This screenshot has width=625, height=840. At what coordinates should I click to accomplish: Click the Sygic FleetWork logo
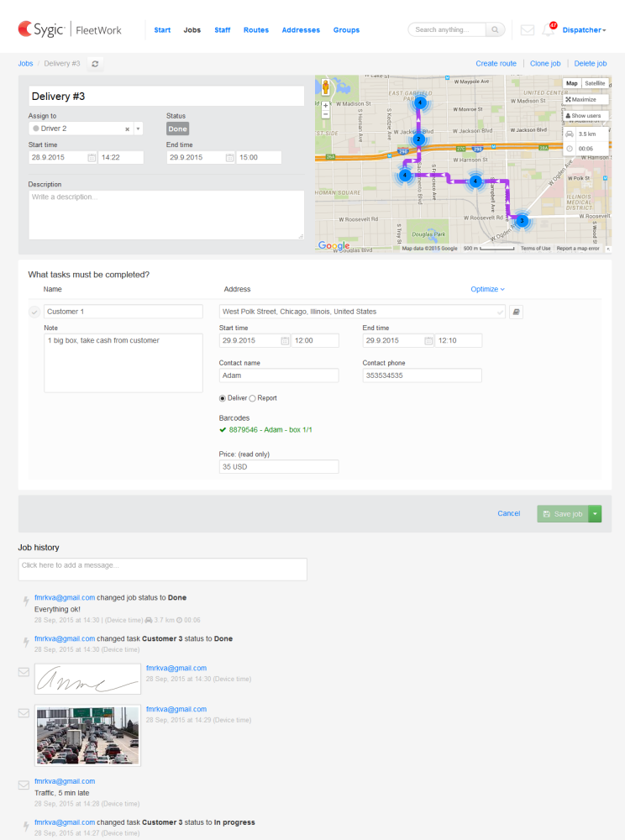tap(70, 29)
